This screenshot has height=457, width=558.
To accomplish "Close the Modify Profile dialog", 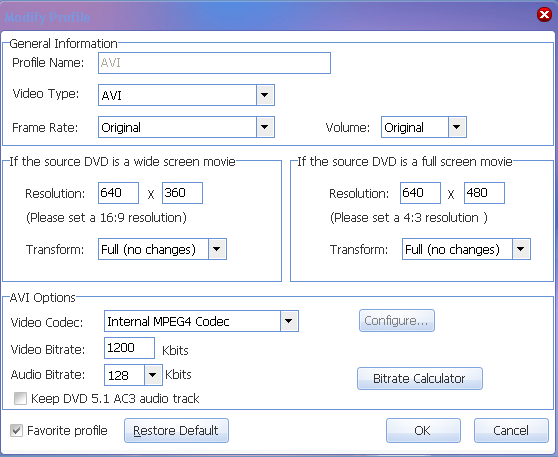I will coord(544,15).
